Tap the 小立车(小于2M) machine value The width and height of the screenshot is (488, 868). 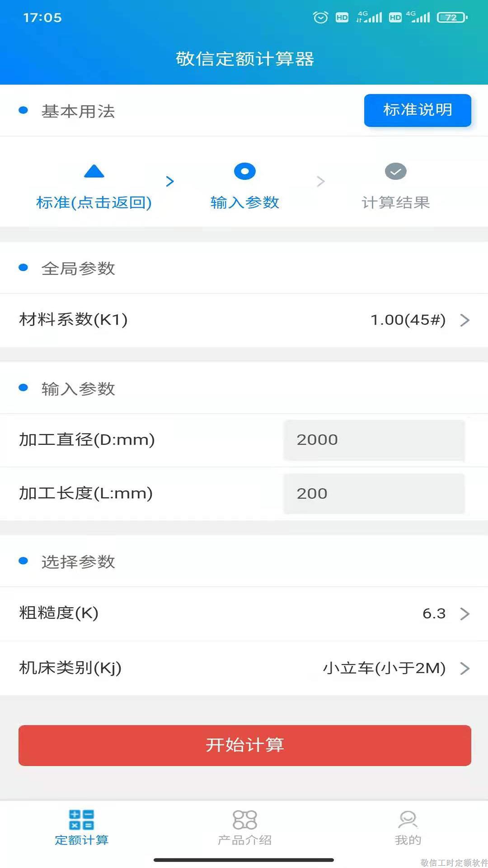pos(384,668)
